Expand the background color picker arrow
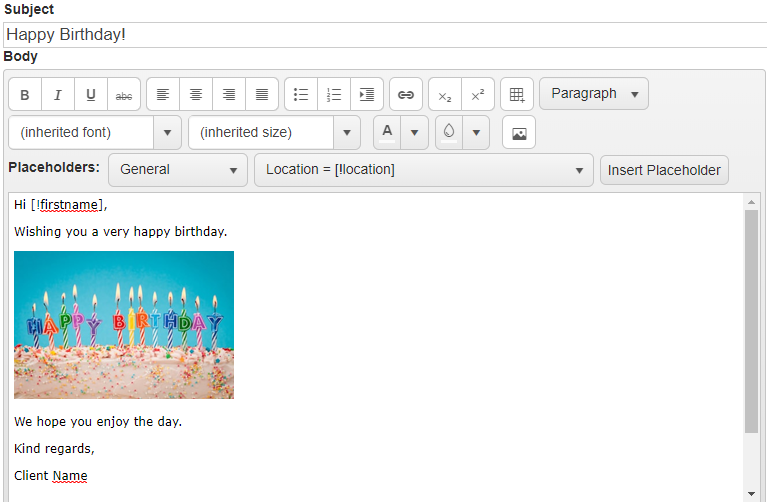 click(476, 133)
